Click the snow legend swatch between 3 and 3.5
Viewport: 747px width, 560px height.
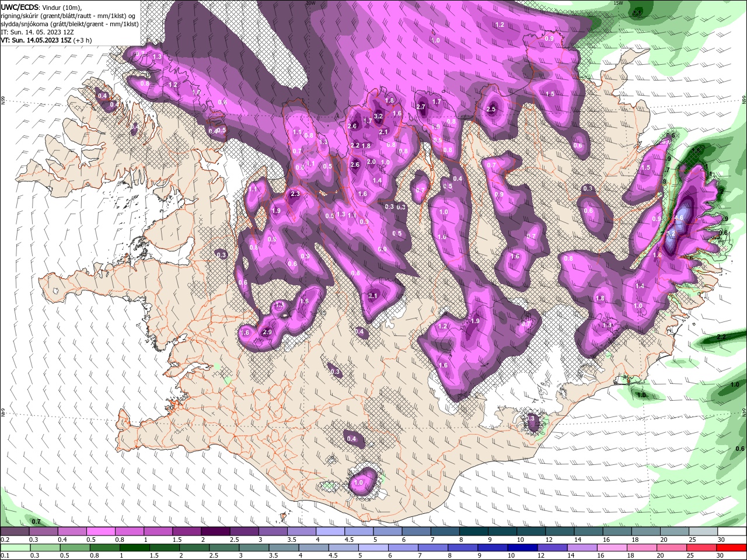tap(272, 531)
